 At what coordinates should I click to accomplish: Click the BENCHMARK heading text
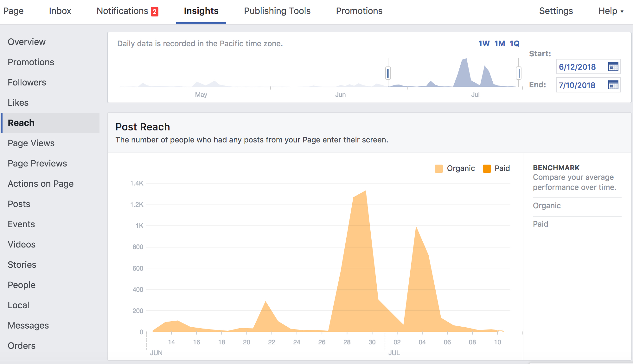pos(556,168)
